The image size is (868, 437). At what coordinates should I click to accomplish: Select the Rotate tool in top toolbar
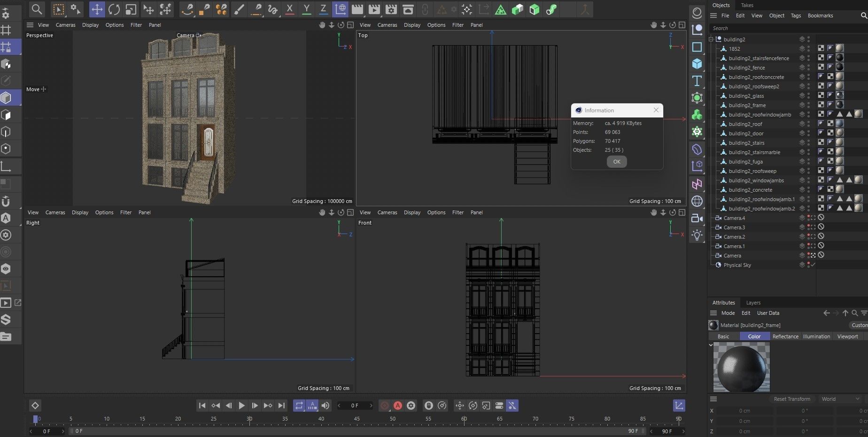114,9
